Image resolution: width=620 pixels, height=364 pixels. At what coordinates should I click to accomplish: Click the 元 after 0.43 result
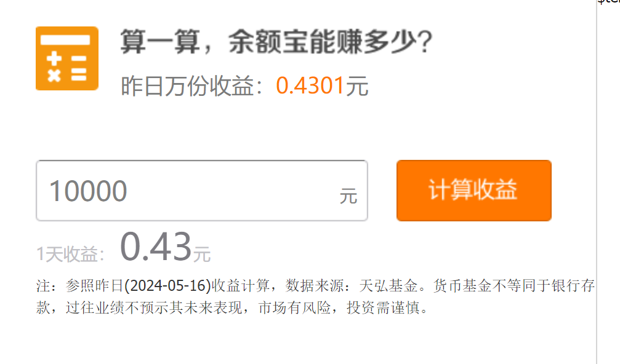(202, 254)
